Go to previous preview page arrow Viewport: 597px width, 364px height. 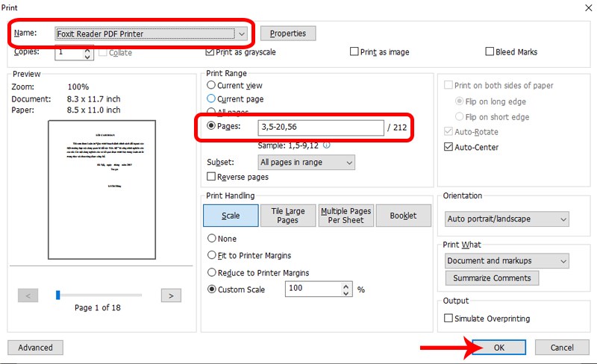(x=28, y=295)
